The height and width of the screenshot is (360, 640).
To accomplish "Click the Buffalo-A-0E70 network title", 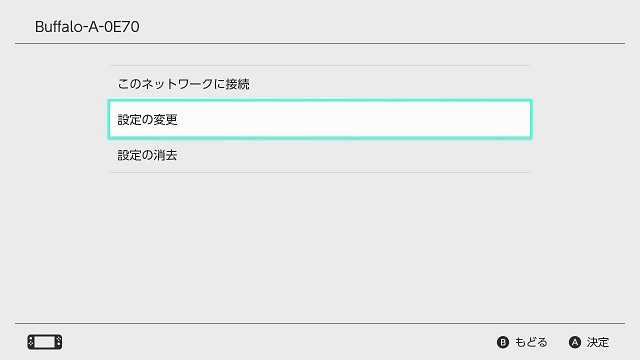I will (x=87, y=27).
